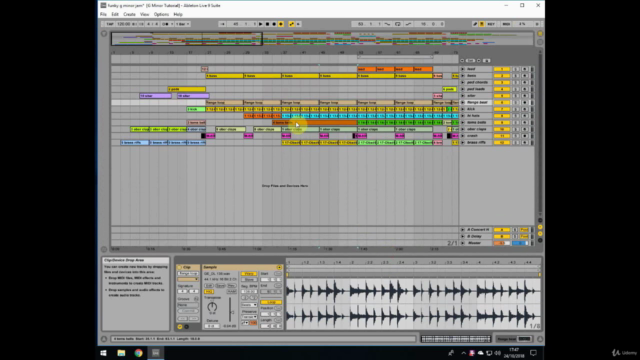Click the Hi-Q button in Sample box
The image size is (640, 360).
point(209,292)
